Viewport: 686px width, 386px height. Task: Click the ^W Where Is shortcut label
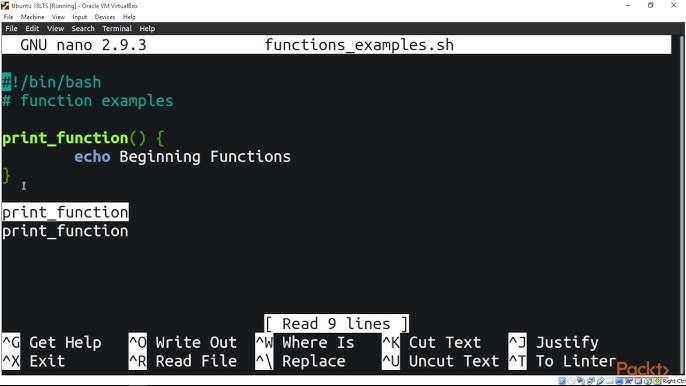[x=305, y=342]
